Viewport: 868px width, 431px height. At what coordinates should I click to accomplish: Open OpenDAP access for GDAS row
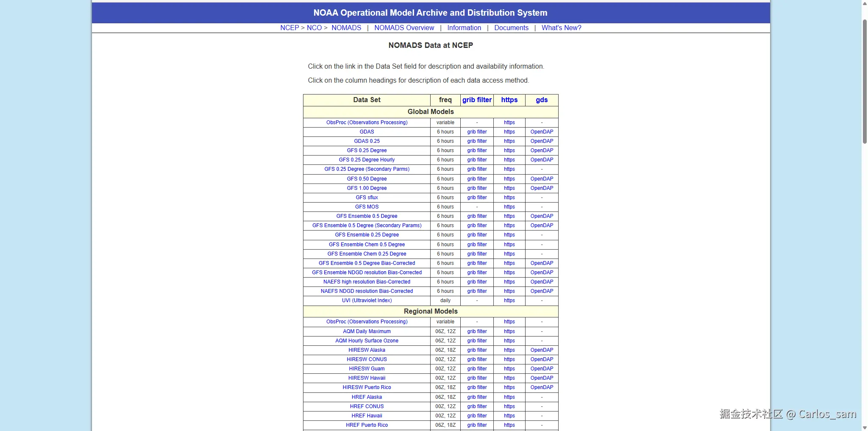(542, 132)
